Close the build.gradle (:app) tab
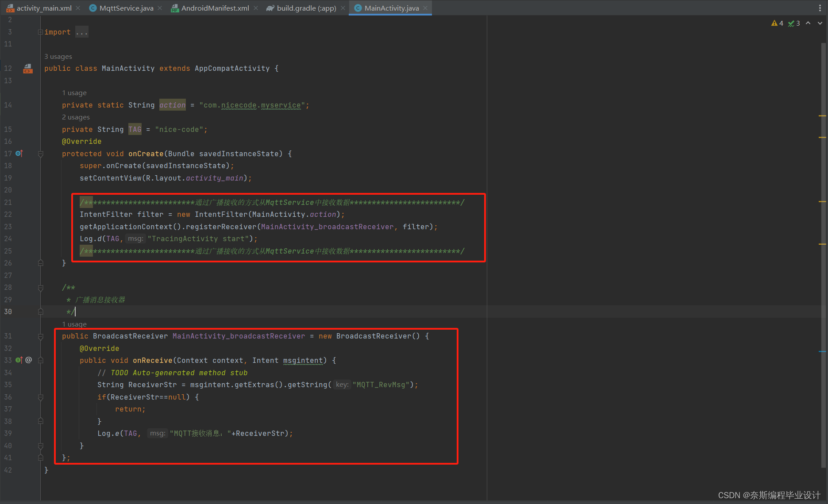Image resolution: width=828 pixels, height=504 pixels. [x=343, y=8]
